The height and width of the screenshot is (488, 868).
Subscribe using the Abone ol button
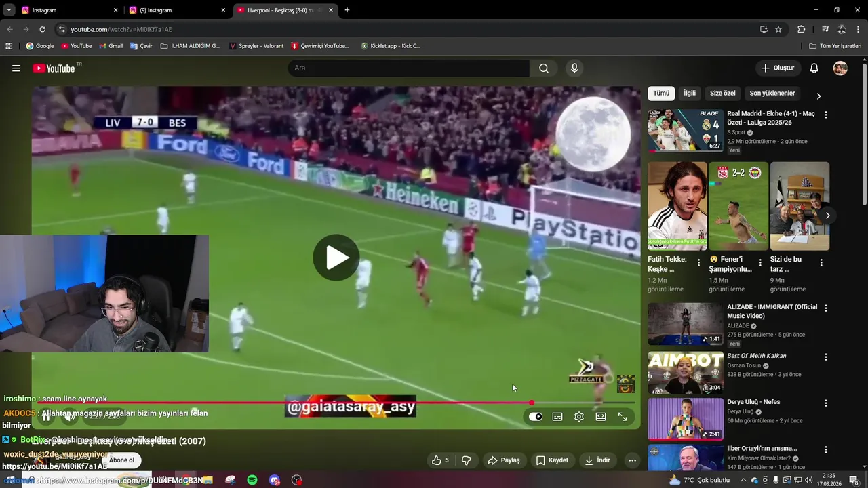point(122,460)
